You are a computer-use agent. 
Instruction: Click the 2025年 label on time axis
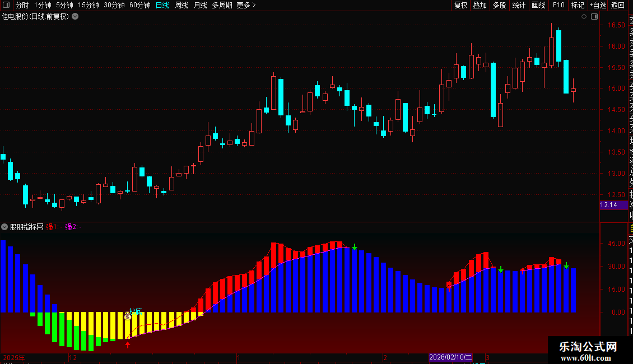click(14, 357)
